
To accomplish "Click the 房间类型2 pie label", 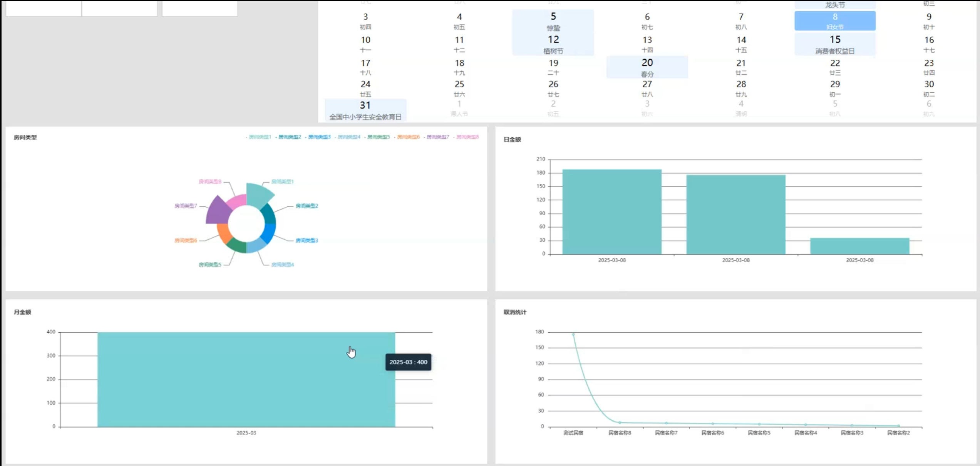I will click(307, 206).
